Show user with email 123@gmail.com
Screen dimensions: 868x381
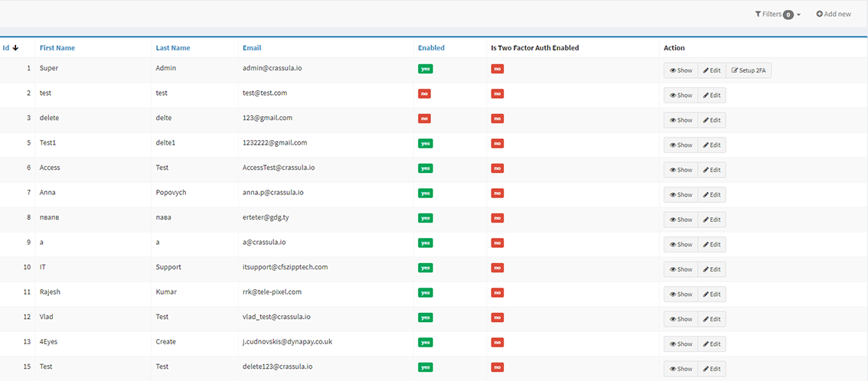click(680, 120)
